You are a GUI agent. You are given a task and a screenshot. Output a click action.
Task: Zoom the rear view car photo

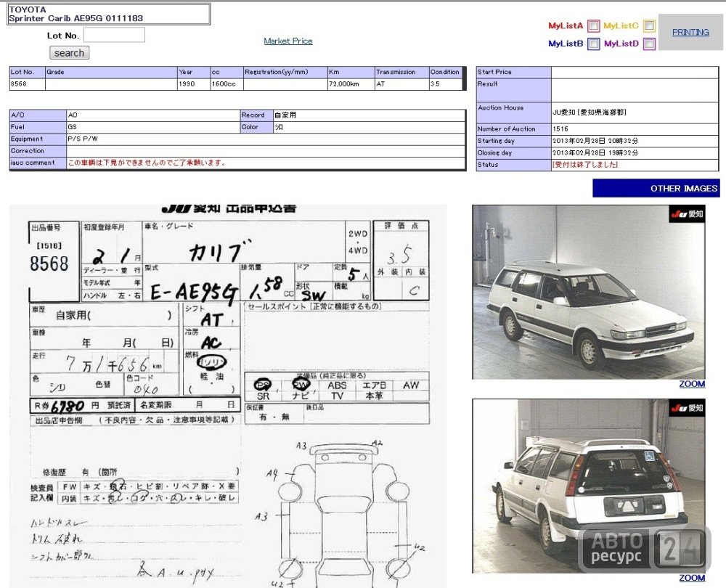692,578
